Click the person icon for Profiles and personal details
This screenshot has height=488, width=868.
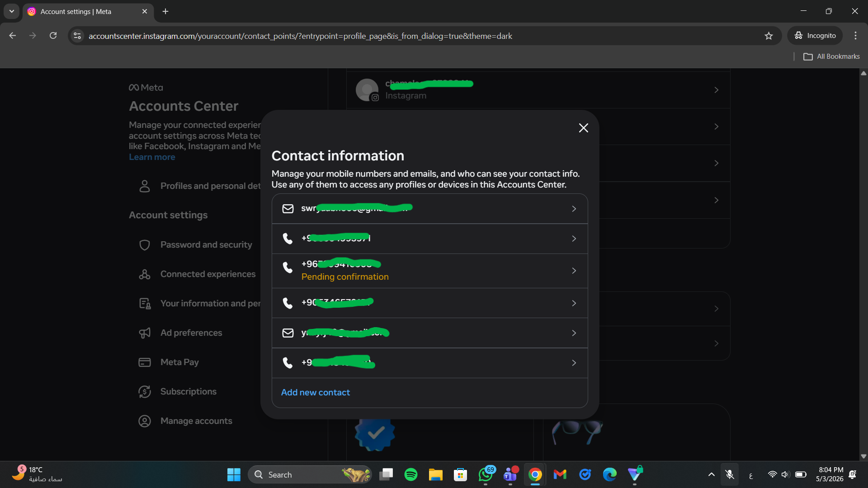tap(145, 186)
